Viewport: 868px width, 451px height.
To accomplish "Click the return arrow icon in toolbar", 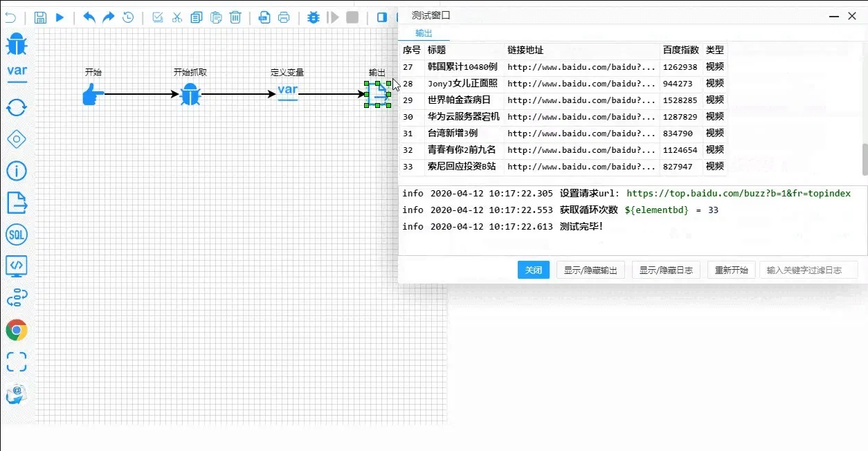I will [10, 17].
